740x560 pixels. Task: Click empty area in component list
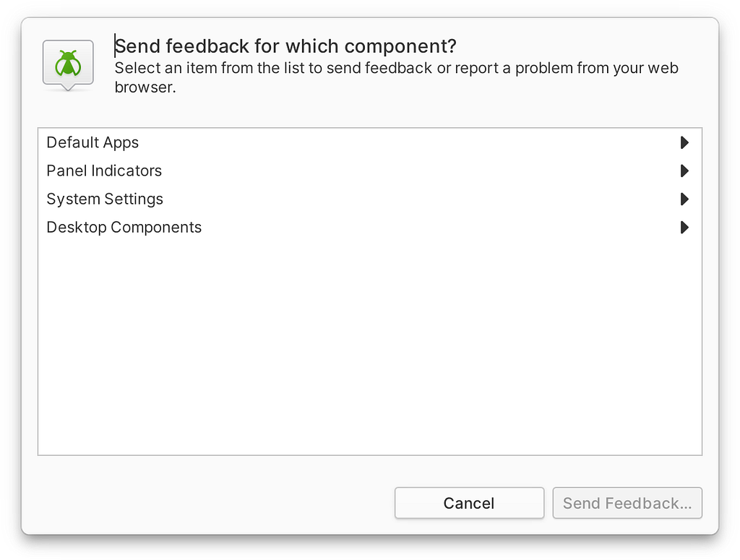[369, 348]
